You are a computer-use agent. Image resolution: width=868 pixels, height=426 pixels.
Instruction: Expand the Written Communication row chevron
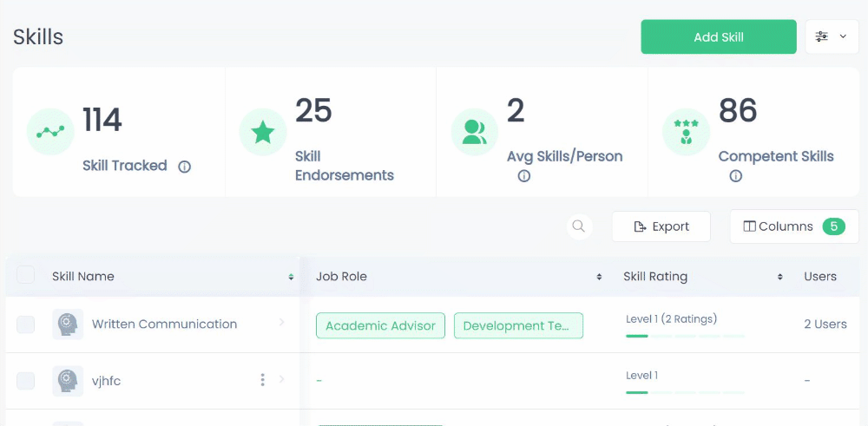point(281,323)
